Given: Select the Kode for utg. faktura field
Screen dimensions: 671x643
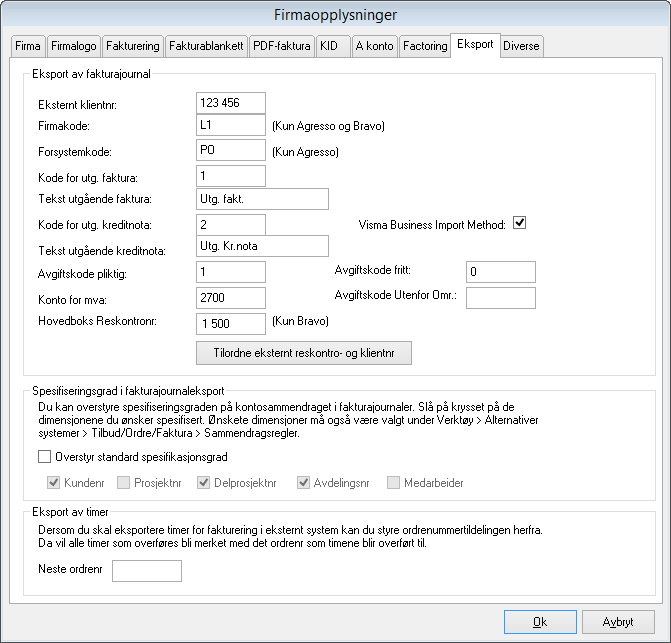Looking at the screenshot, I should (231, 176).
